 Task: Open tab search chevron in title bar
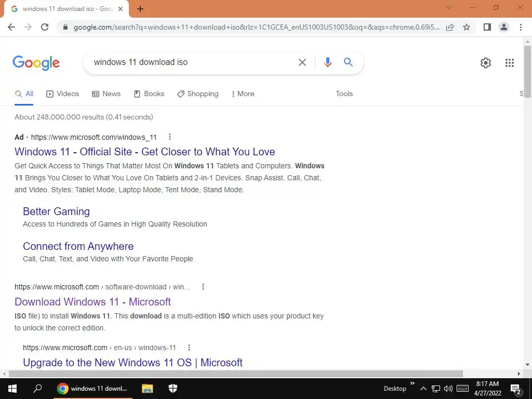coord(448,7)
